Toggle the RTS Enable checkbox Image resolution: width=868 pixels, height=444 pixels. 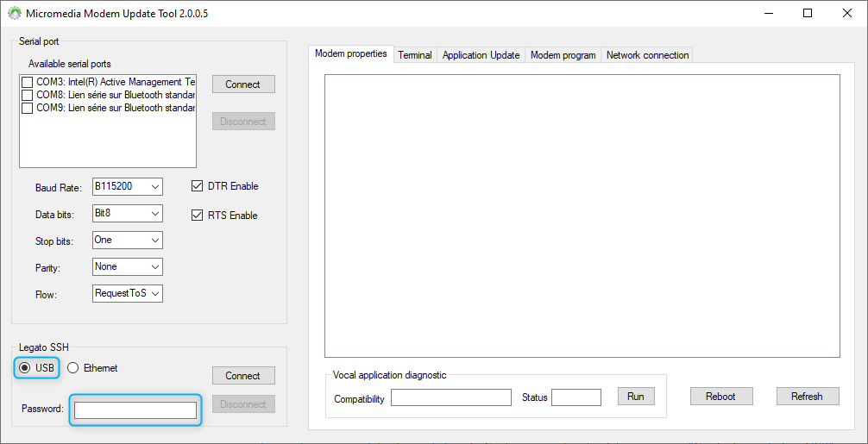(198, 216)
